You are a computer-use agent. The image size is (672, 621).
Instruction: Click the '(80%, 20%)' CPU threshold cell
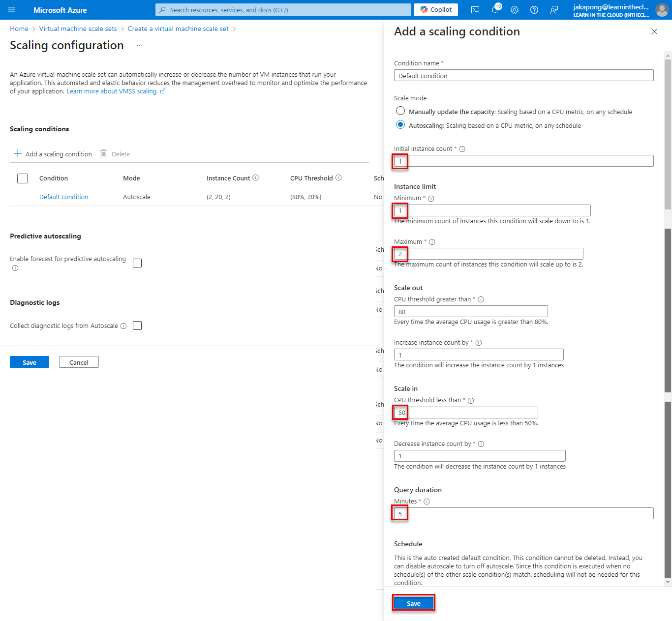click(305, 197)
